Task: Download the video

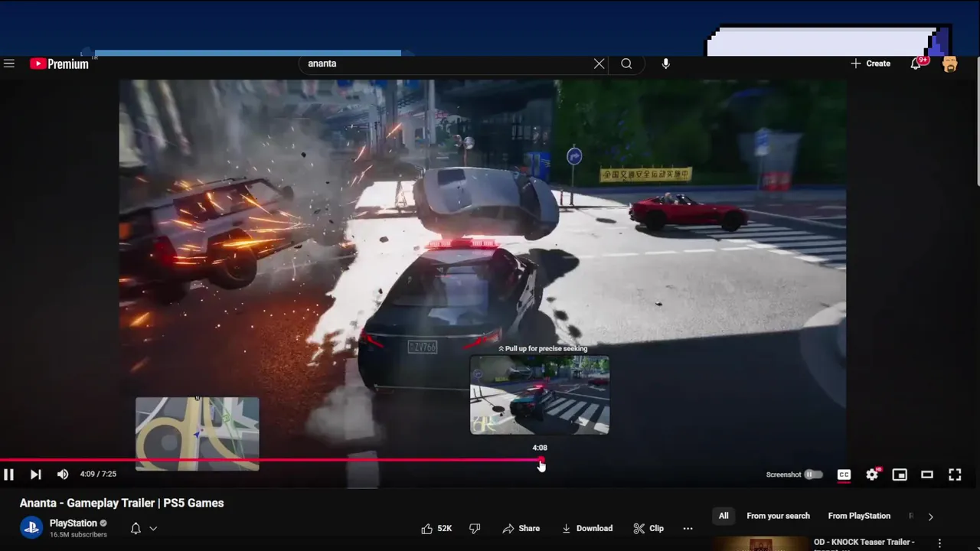Action: tap(586, 528)
